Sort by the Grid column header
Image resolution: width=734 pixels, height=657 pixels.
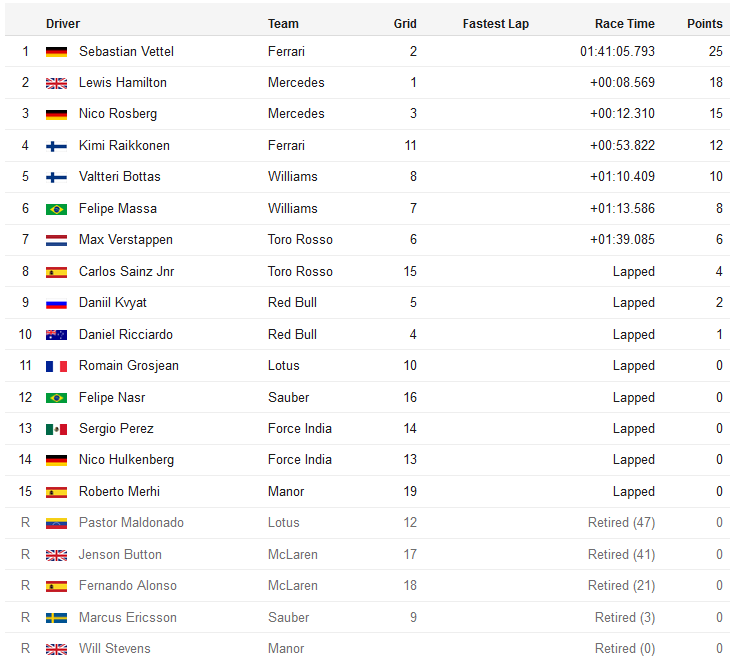click(x=405, y=24)
